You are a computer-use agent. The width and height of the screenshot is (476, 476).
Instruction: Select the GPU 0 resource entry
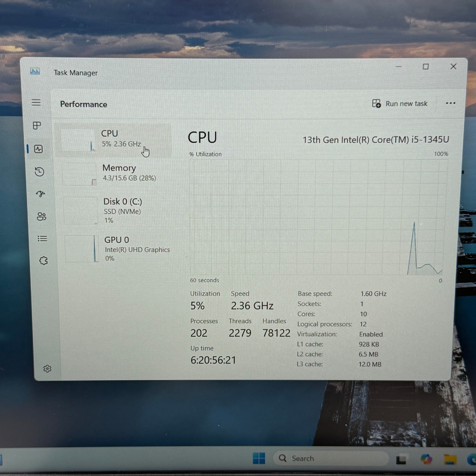click(118, 249)
